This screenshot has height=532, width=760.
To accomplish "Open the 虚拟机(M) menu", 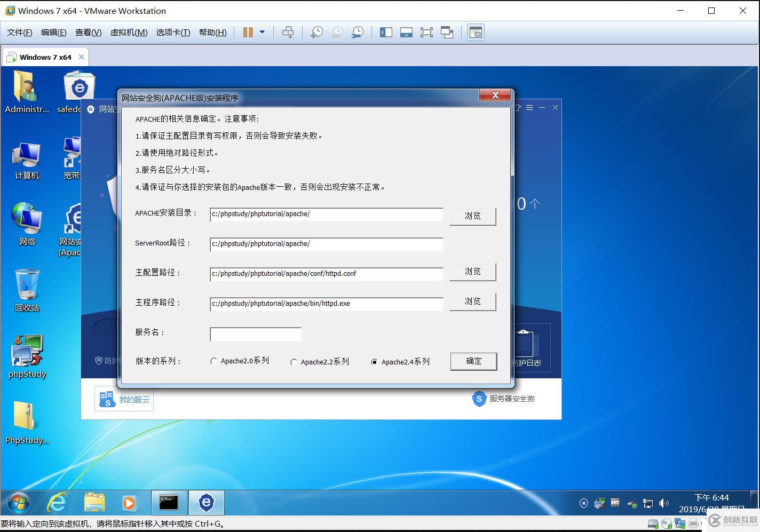I will 129,33.
